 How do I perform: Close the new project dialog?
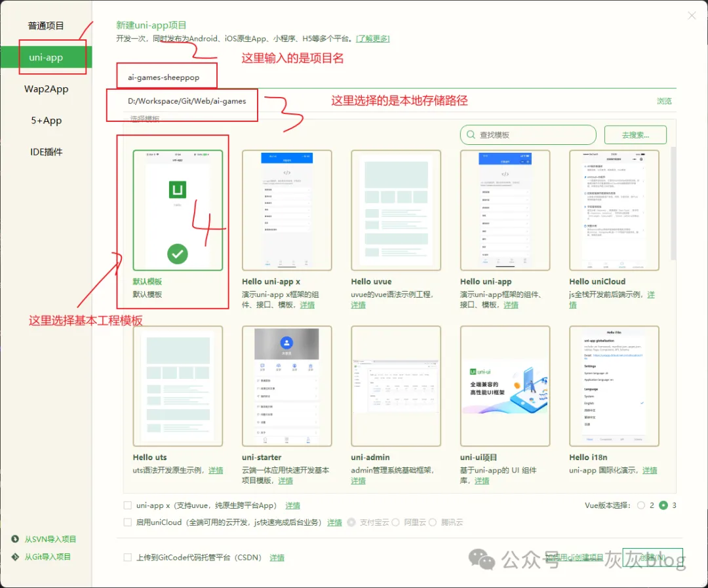[692, 16]
